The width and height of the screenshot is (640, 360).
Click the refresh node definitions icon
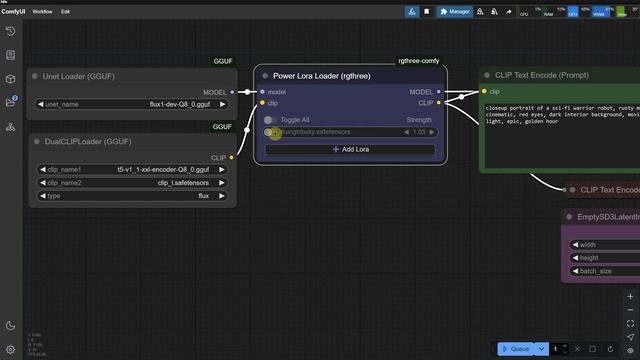[610, 349]
